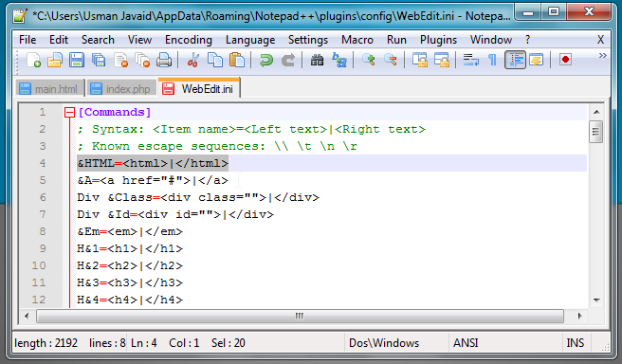
Task: Click the user defined language icon
Action: coord(537,61)
